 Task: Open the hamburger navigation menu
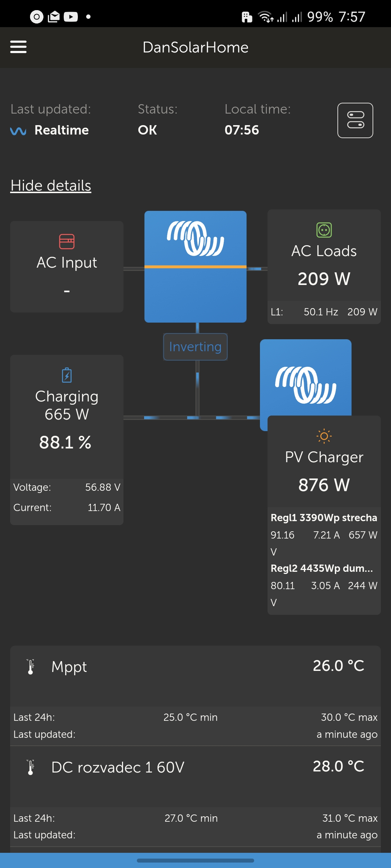[18, 47]
